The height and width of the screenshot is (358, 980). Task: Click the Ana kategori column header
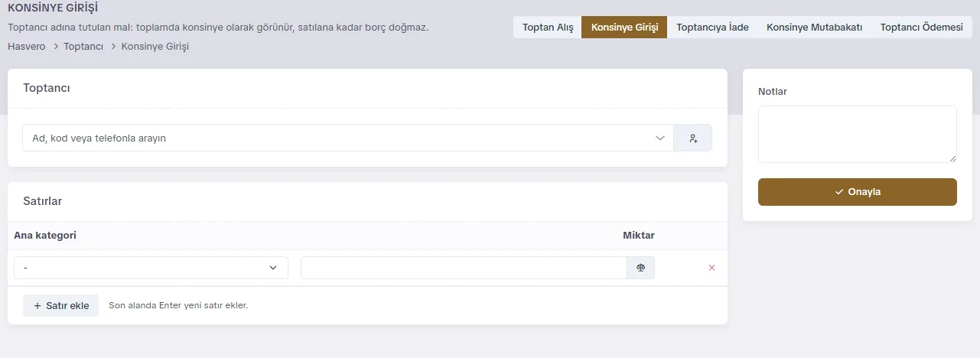pyautogui.click(x=45, y=235)
